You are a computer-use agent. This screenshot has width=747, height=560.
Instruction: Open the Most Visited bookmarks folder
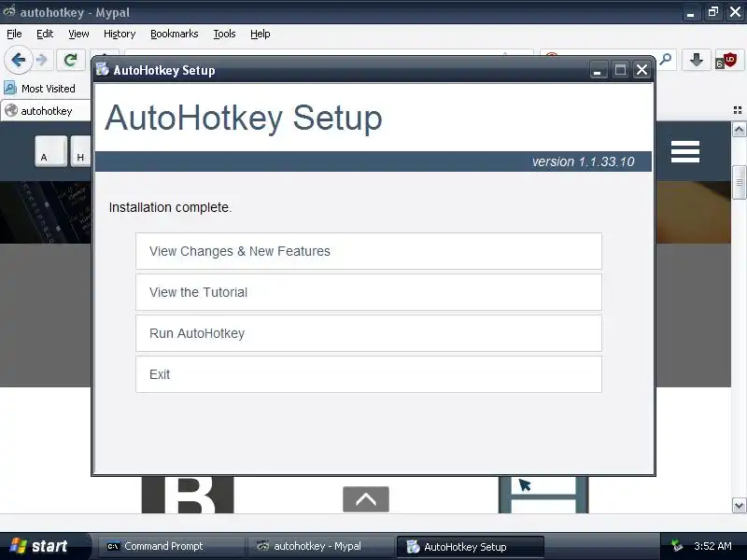point(40,89)
